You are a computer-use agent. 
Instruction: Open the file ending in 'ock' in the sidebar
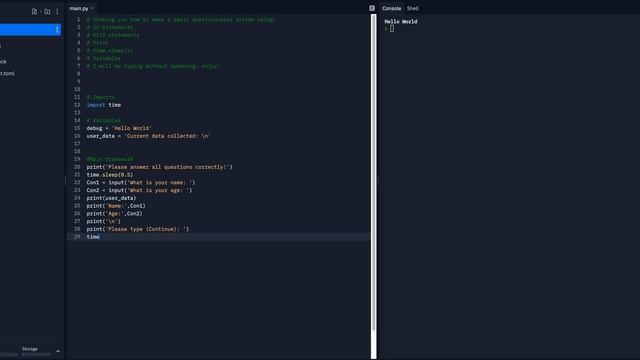3,62
